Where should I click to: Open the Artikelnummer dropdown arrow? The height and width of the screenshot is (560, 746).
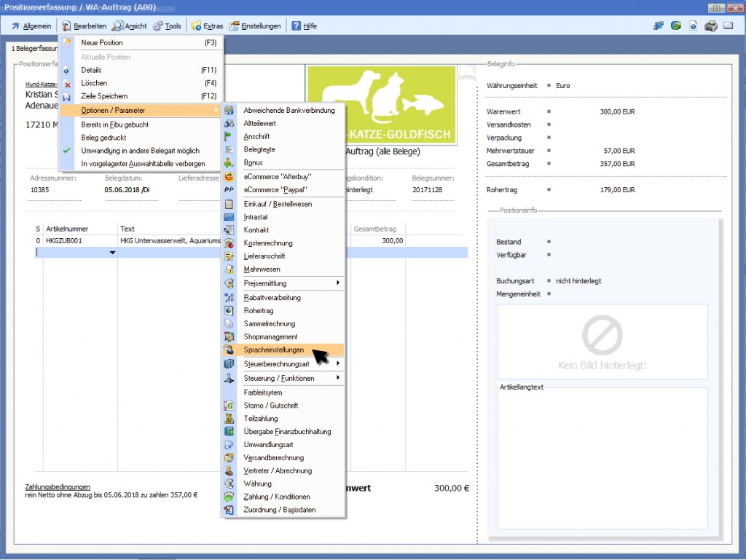(x=112, y=253)
